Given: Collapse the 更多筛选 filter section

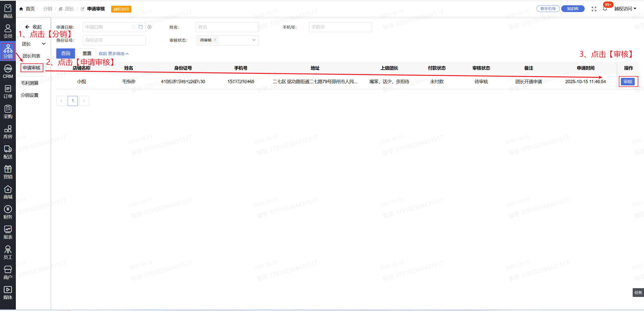Looking at the screenshot, I should 113,54.
